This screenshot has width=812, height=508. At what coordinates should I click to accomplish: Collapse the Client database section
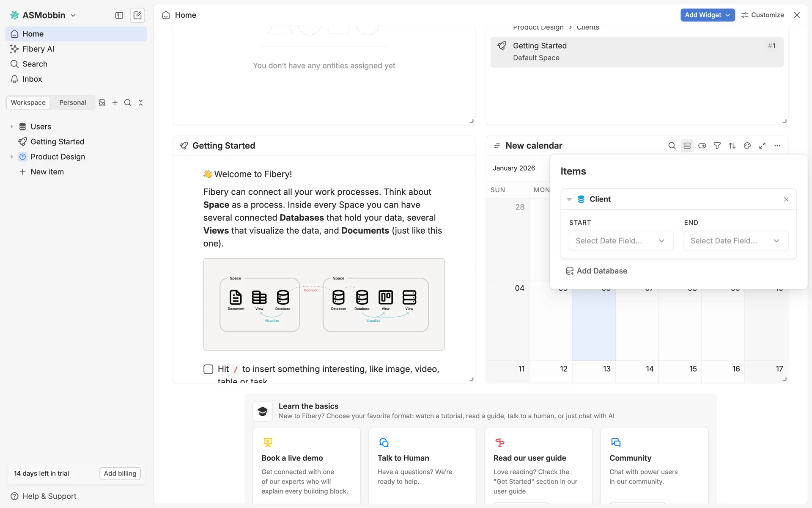click(x=569, y=199)
